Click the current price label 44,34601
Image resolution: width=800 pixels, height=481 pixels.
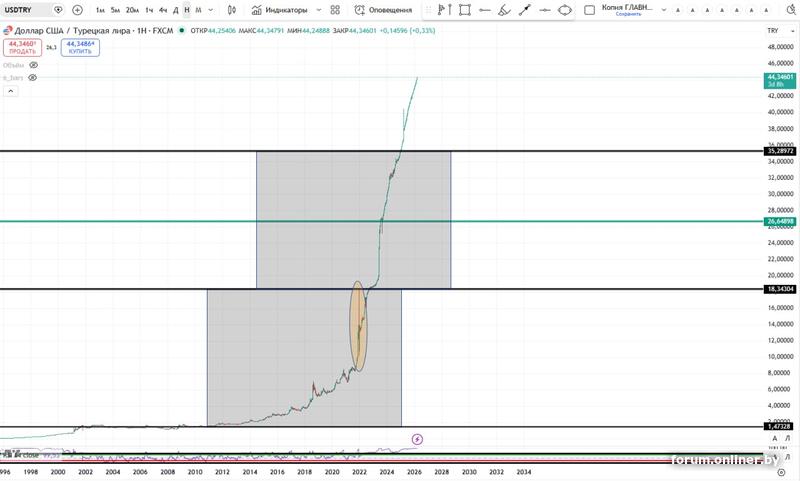click(x=780, y=80)
